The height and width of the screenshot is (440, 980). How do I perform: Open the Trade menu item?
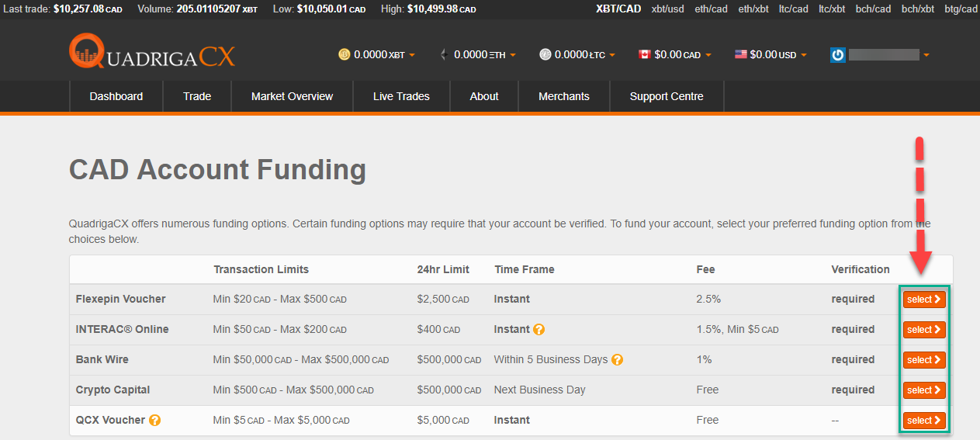197,96
